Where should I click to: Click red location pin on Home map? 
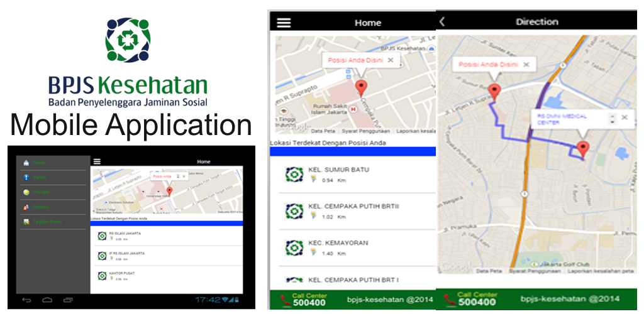pos(361,88)
